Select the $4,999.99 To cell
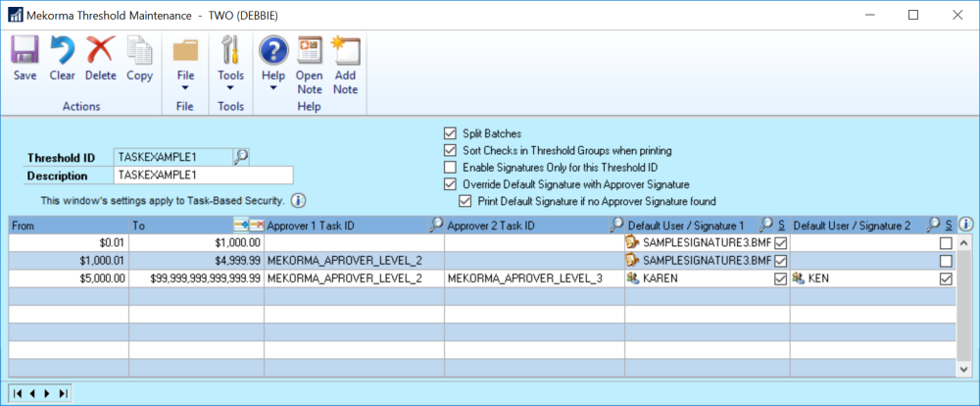This screenshot has height=406, width=980. [196, 260]
